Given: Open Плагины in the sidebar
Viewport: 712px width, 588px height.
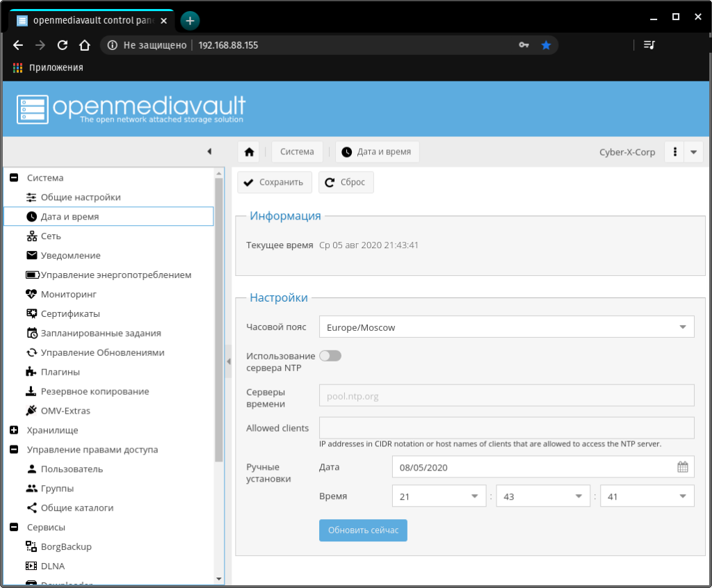Looking at the screenshot, I should (x=60, y=372).
